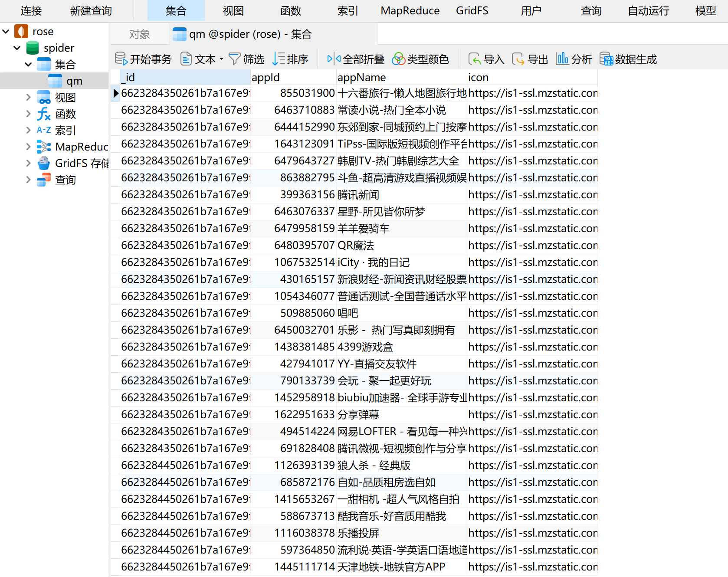Click the rose connection icon
Viewport: 728px width, 577px height.
pos(21,31)
